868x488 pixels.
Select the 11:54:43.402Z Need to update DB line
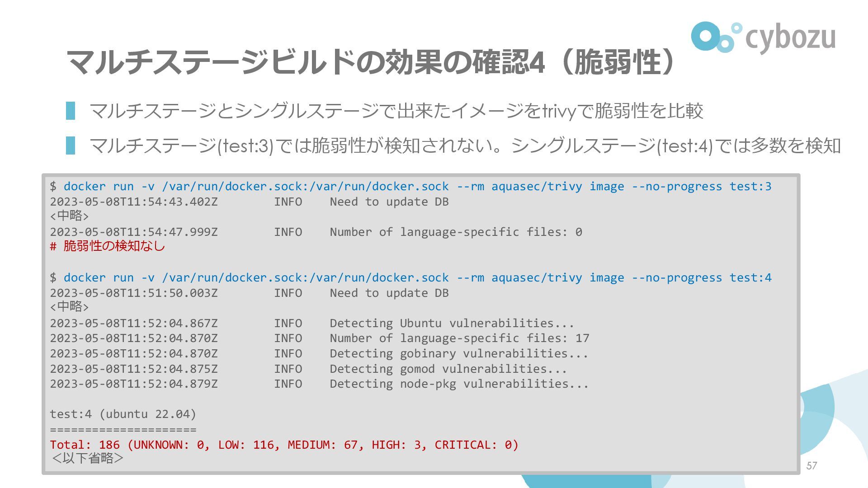249,202
